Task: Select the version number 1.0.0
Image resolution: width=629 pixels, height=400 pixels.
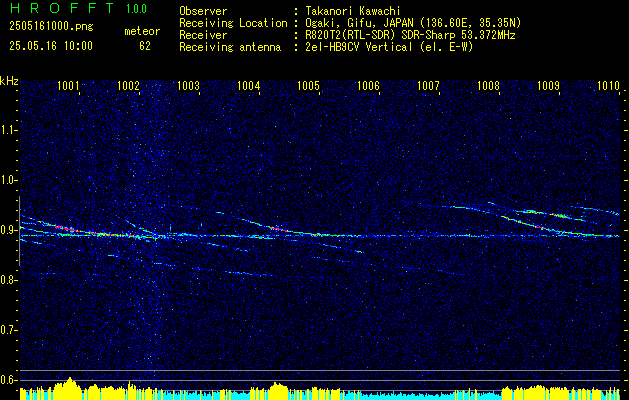Action: 136,9
